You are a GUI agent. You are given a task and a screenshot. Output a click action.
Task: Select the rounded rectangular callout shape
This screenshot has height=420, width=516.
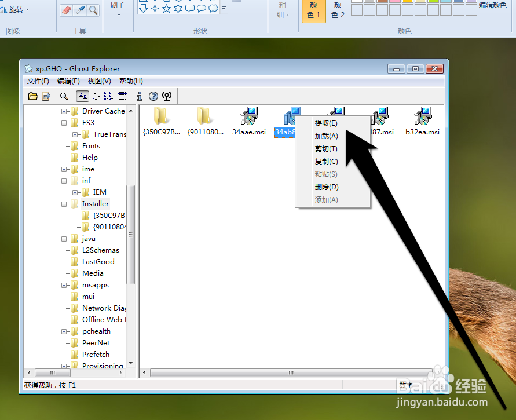[x=190, y=8]
